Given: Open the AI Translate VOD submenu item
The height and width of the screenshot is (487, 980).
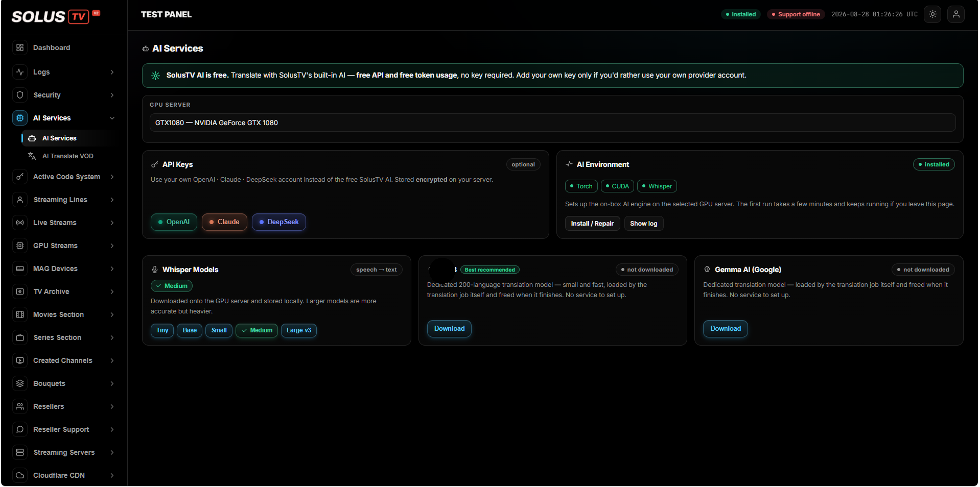Looking at the screenshot, I should 70,156.
